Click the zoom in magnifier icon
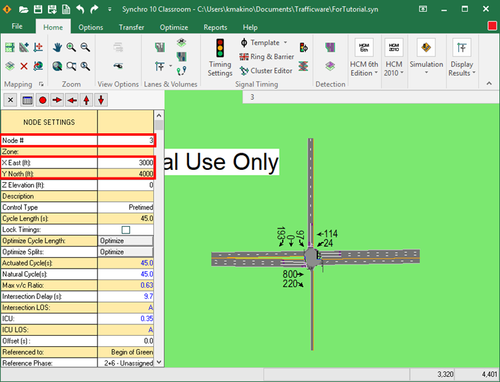This screenshot has height=382, width=500. [x=71, y=48]
